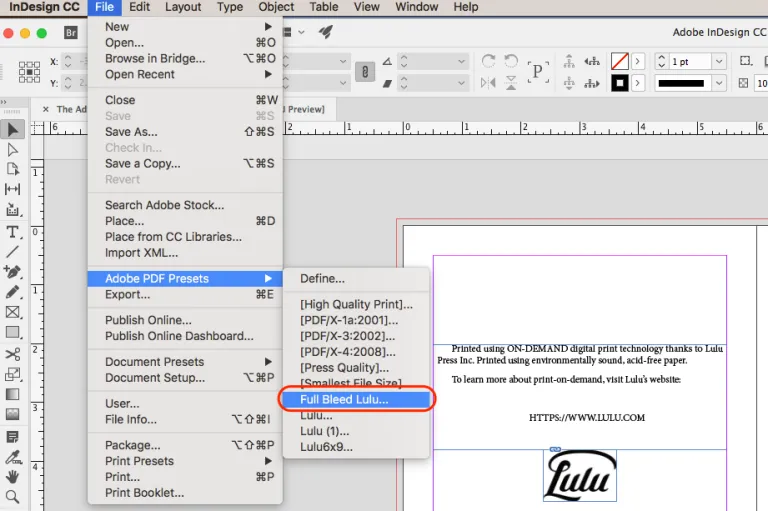
Task: Select the Direct Selection tool
Action: pyautogui.click(x=13, y=150)
